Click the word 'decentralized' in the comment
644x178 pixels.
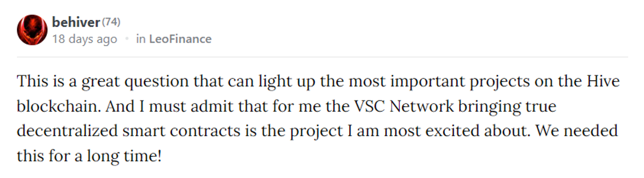[67, 131]
